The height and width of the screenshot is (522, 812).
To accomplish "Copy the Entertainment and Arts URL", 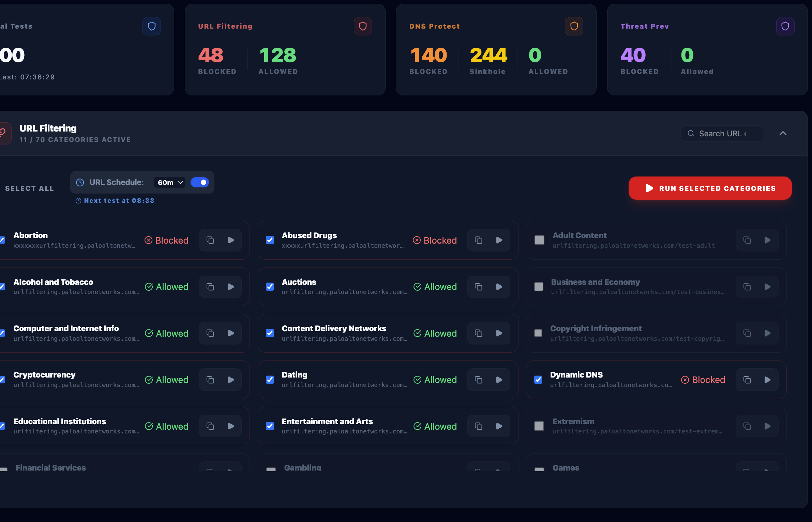I will 479,426.
